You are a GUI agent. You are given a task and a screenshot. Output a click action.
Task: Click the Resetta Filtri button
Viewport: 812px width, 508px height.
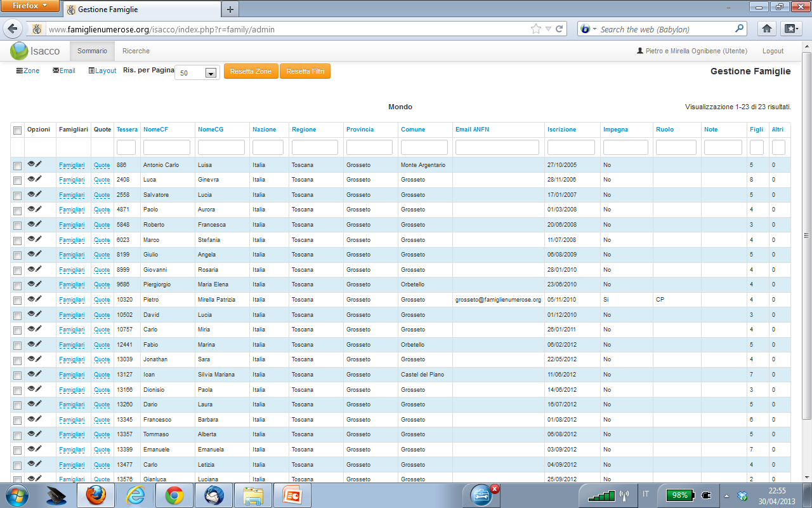pyautogui.click(x=305, y=72)
